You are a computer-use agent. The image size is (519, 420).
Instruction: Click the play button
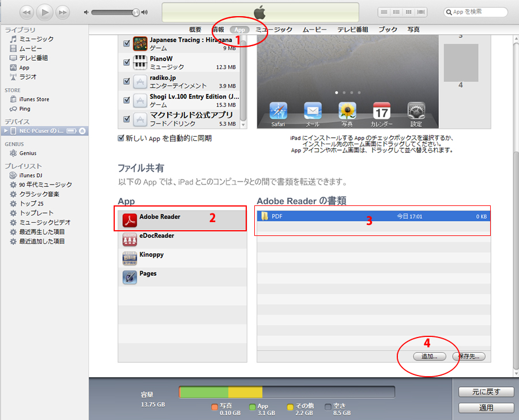coord(44,12)
